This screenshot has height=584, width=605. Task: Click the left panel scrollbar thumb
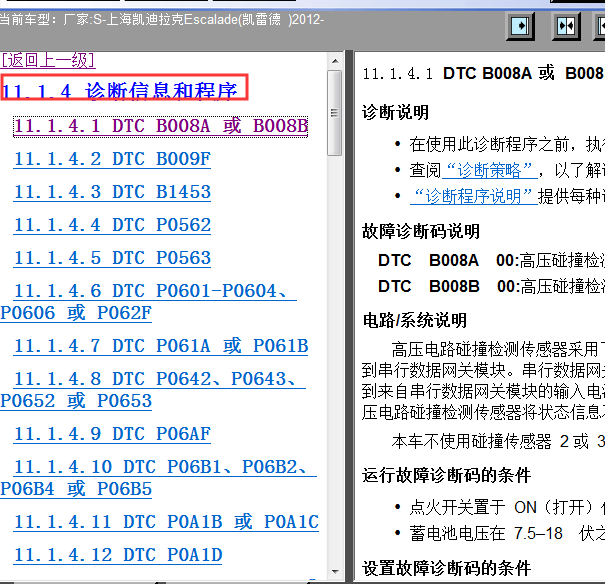(x=335, y=113)
